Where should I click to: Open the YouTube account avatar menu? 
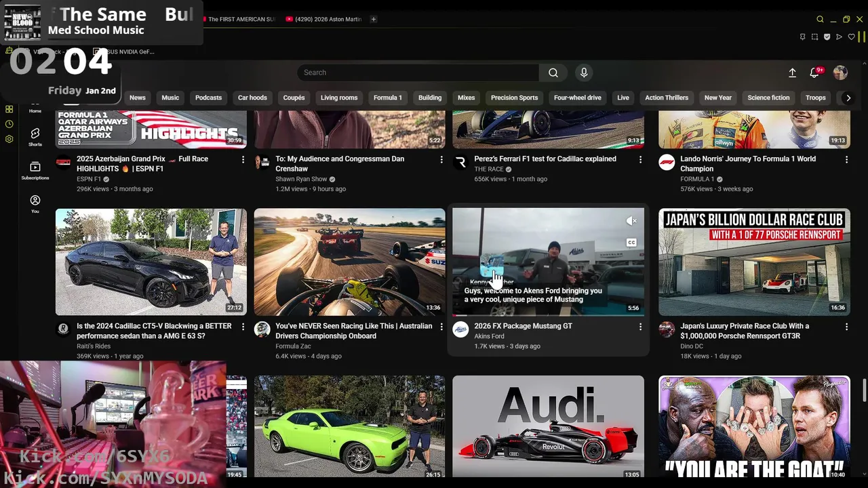tap(840, 73)
